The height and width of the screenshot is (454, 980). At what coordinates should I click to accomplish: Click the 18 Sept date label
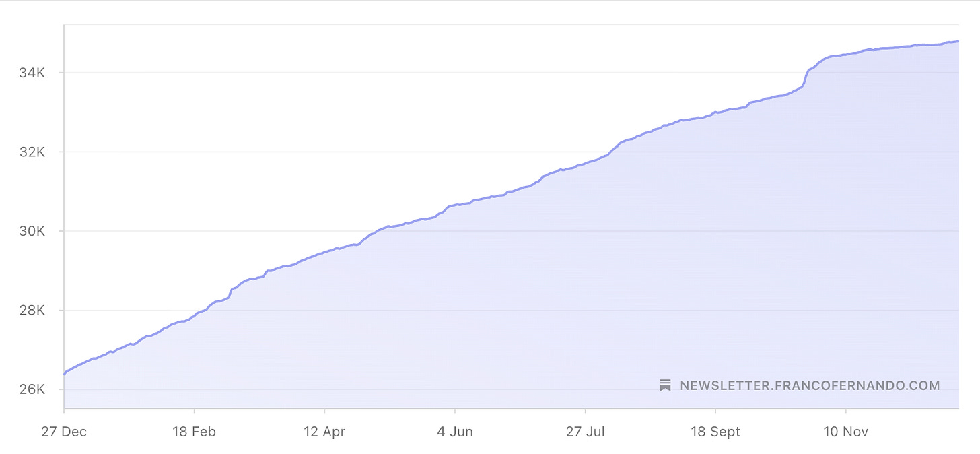(715, 432)
